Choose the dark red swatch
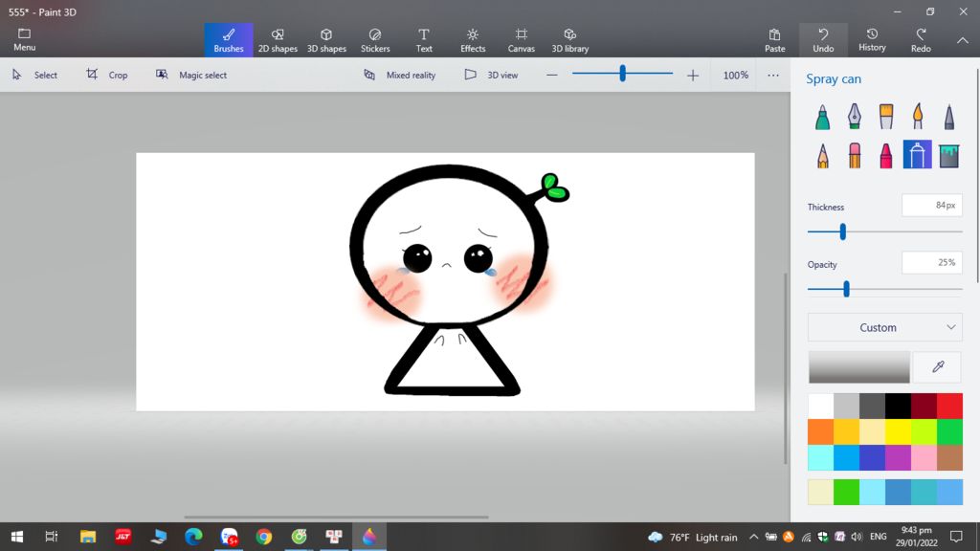 (924, 406)
